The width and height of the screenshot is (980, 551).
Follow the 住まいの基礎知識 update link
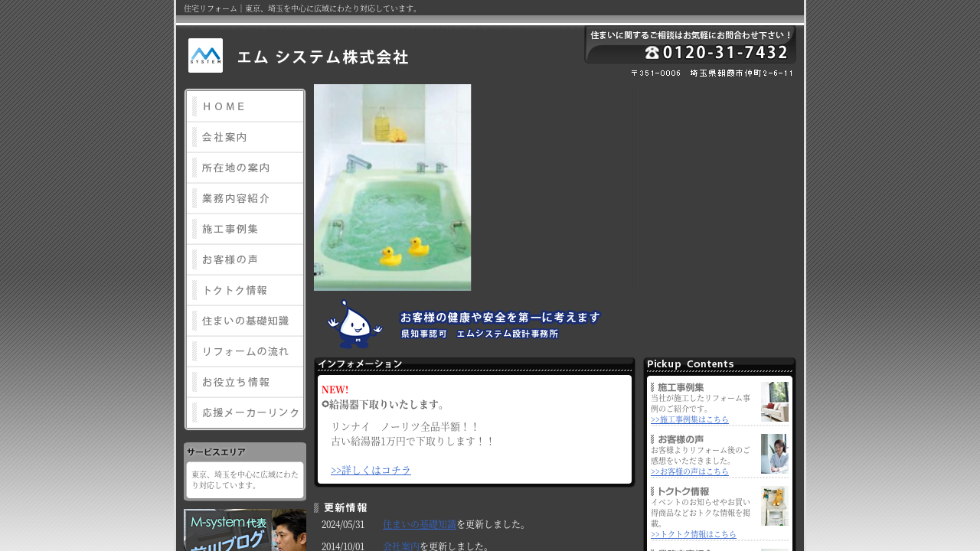pos(419,524)
